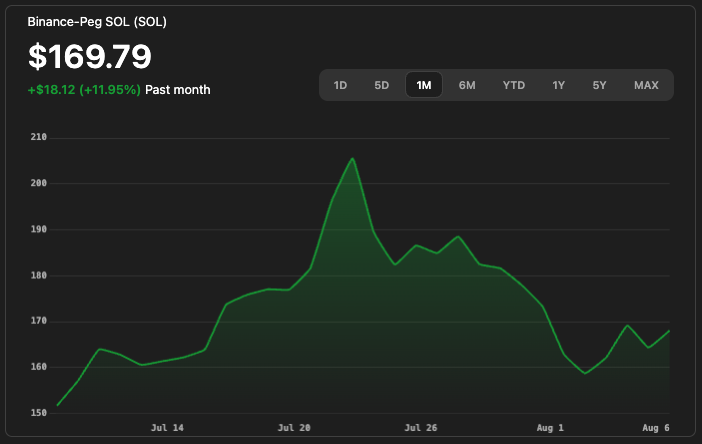View the 5Y price range
Viewport: 702px width, 444px height.
coord(599,85)
